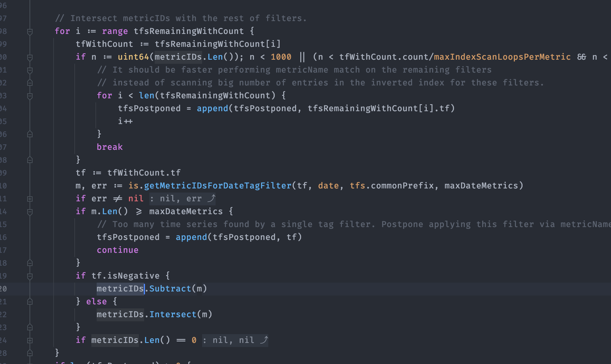Place cursor on the continue keyword
Image resolution: width=611 pixels, height=364 pixels.
click(x=117, y=250)
